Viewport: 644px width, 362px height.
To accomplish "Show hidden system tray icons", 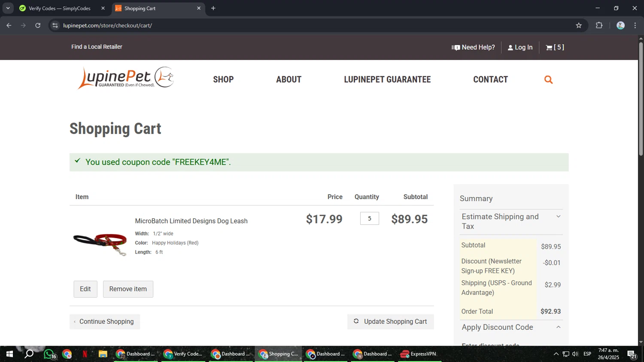I will pos(556,354).
